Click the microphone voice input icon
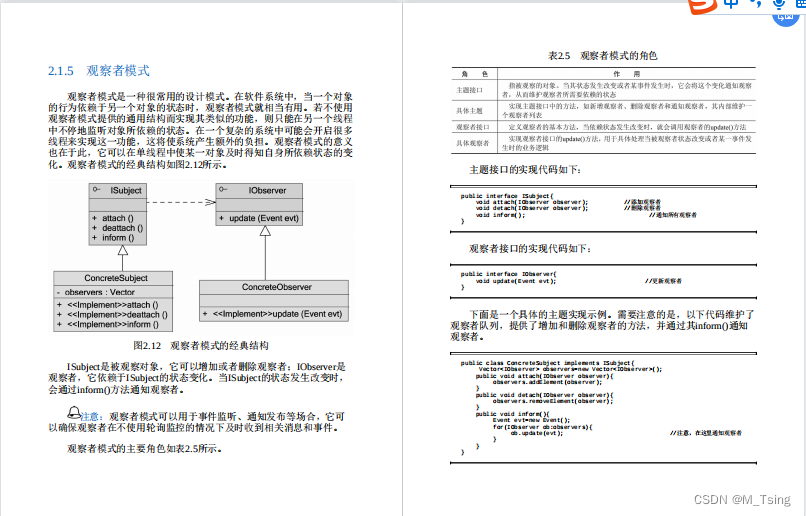806x516 pixels. tap(779, 4)
